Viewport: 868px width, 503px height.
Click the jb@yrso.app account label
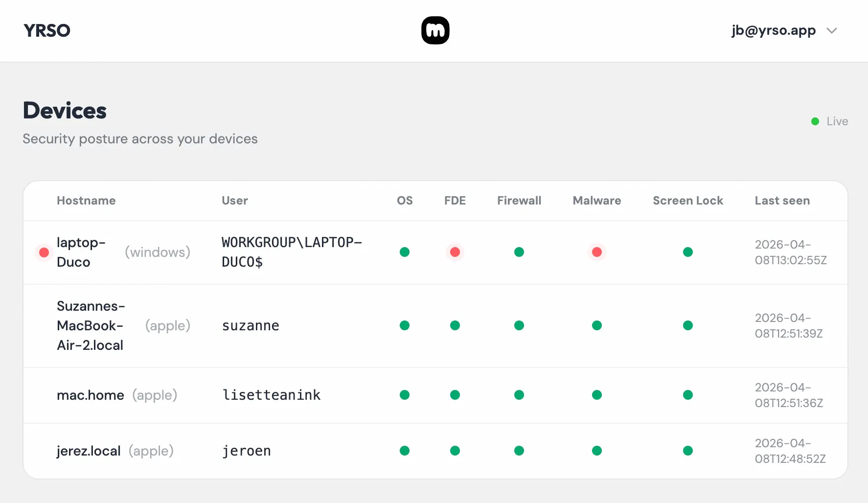point(774,30)
